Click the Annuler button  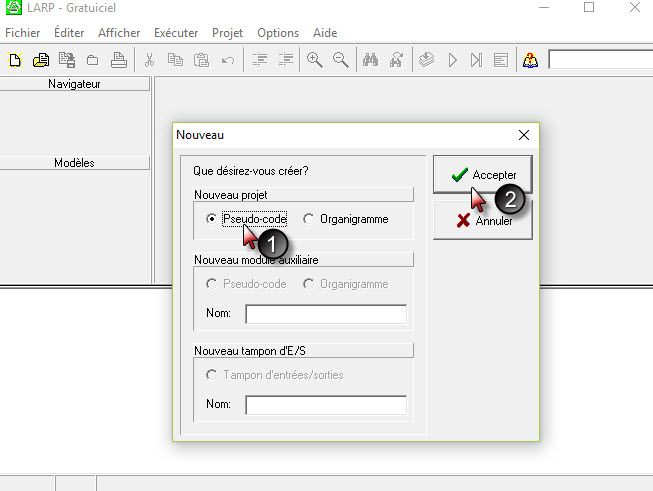483,220
